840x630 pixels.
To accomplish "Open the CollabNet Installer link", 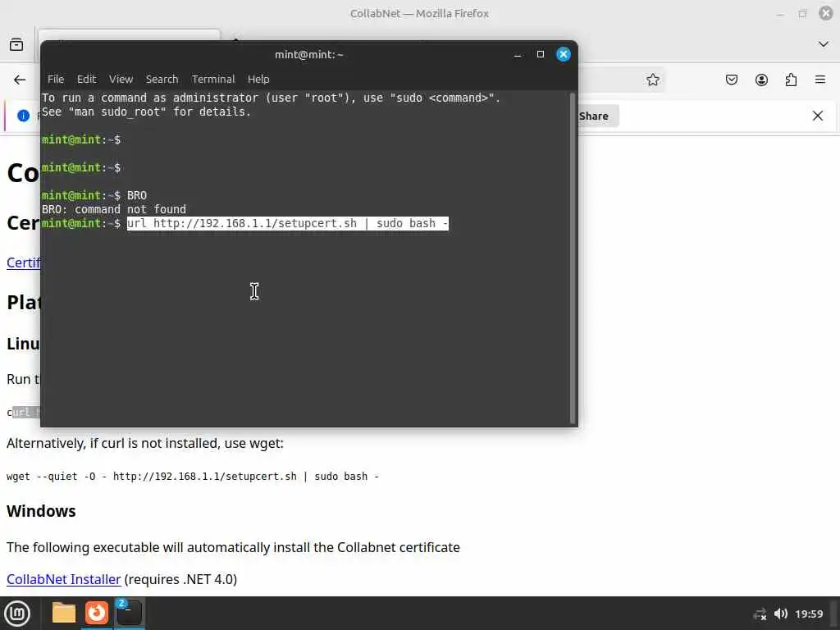I will [x=64, y=579].
